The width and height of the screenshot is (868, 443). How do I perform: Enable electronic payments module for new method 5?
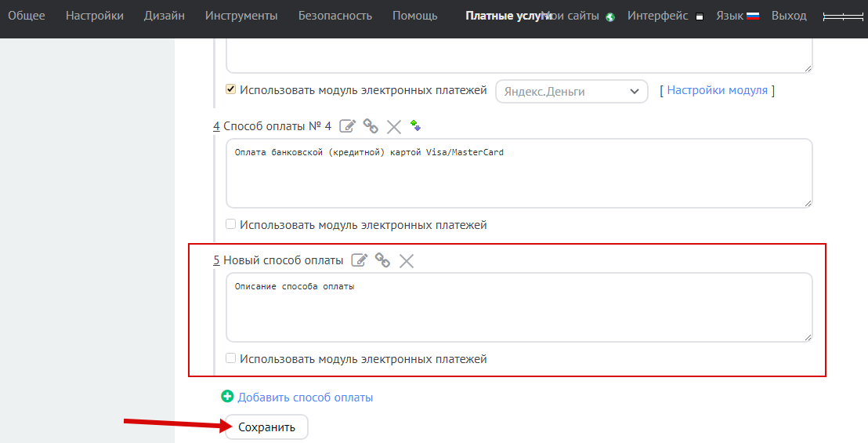tap(231, 358)
